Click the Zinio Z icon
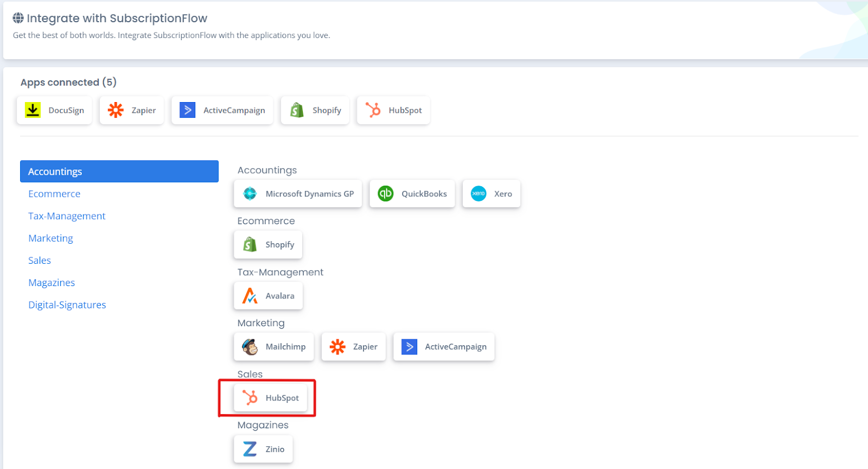868x469 pixels. 250,449
